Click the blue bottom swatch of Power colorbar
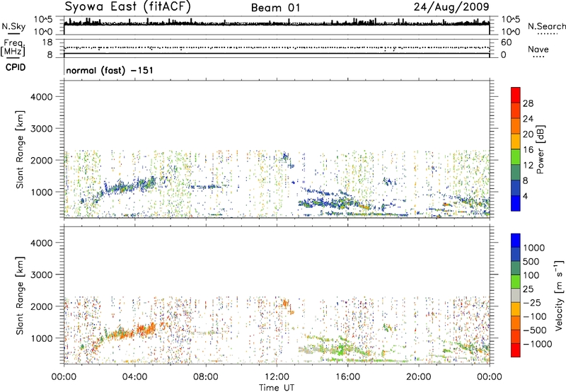The image size is (566, 392). point(516,203)
